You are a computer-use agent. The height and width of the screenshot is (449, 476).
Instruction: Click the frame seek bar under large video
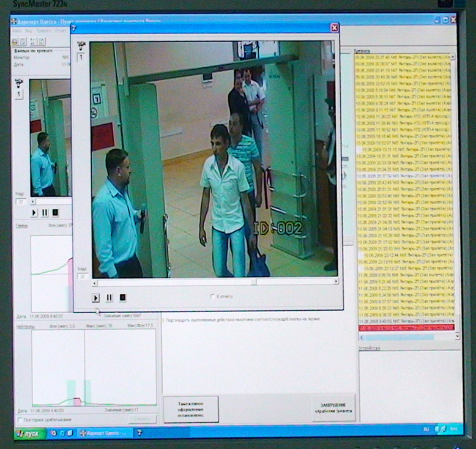coord(214,282)
